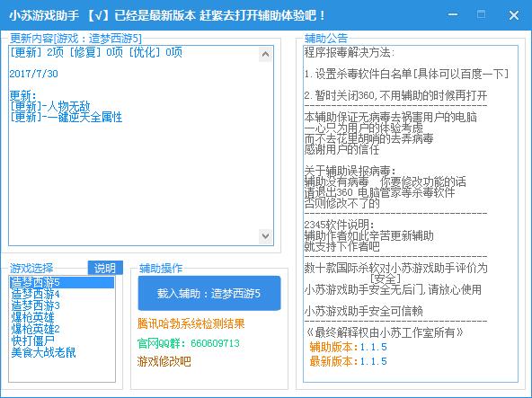The image size is (532, 398).
Task: Click the 最新版本：1.1.5 text
Action: (348, 361)
